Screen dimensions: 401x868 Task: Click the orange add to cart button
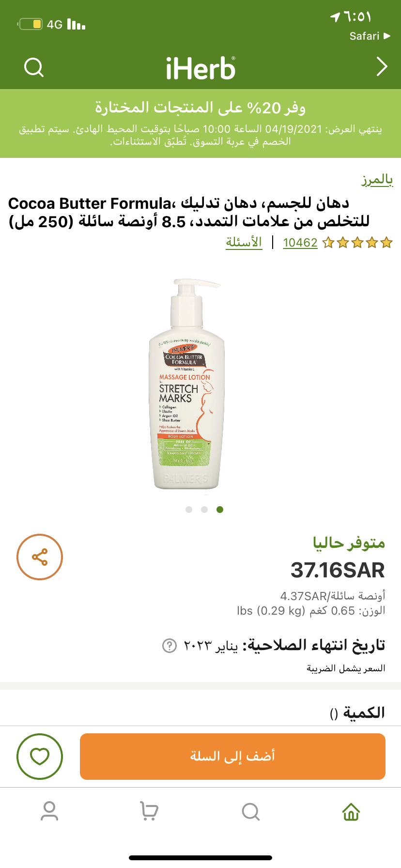pos(232,756)
